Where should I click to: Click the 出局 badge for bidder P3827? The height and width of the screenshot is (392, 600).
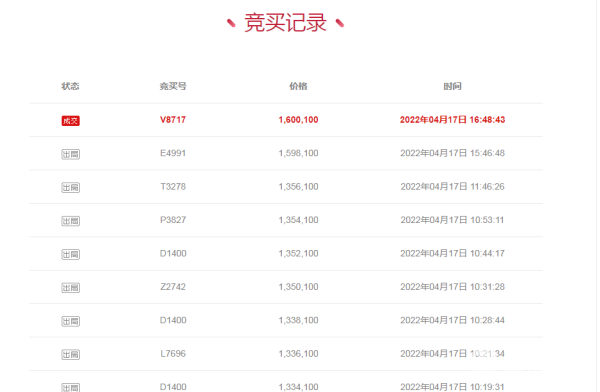point(70,221)
